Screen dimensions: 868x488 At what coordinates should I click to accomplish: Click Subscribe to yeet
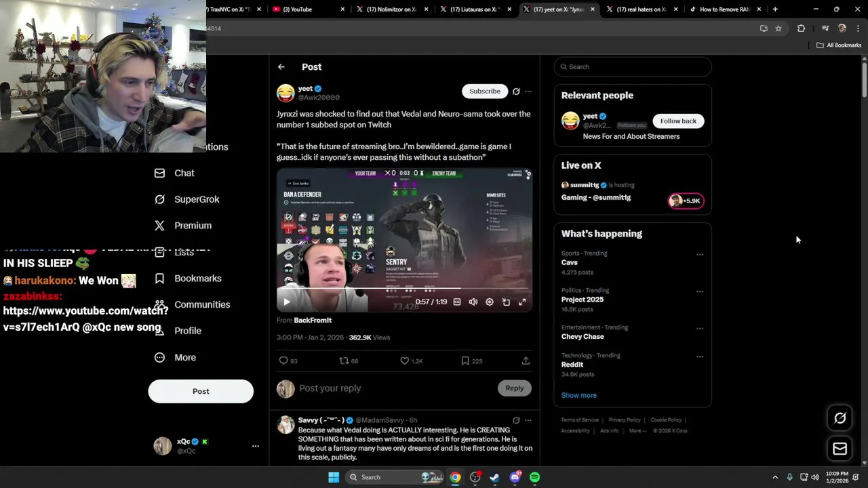click(x=485, y=91)
